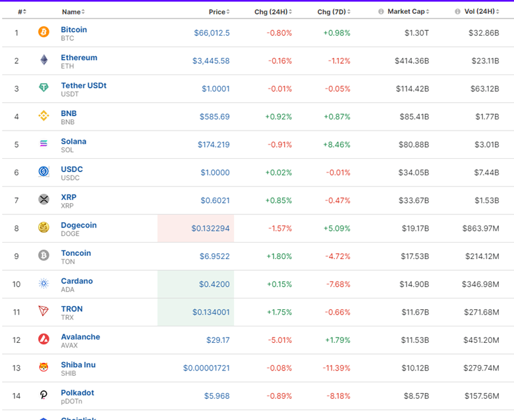Open the Bitcoin name link

(x=74, y=30)
